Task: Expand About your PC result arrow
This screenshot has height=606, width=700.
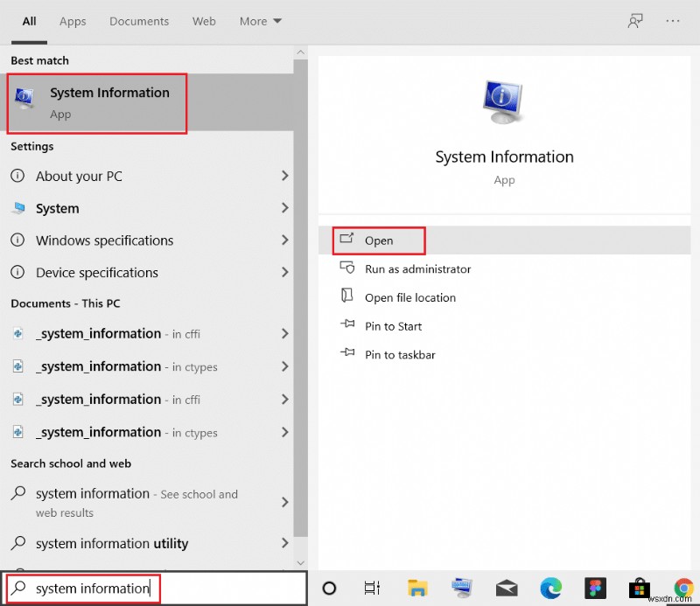Action: 284,176
